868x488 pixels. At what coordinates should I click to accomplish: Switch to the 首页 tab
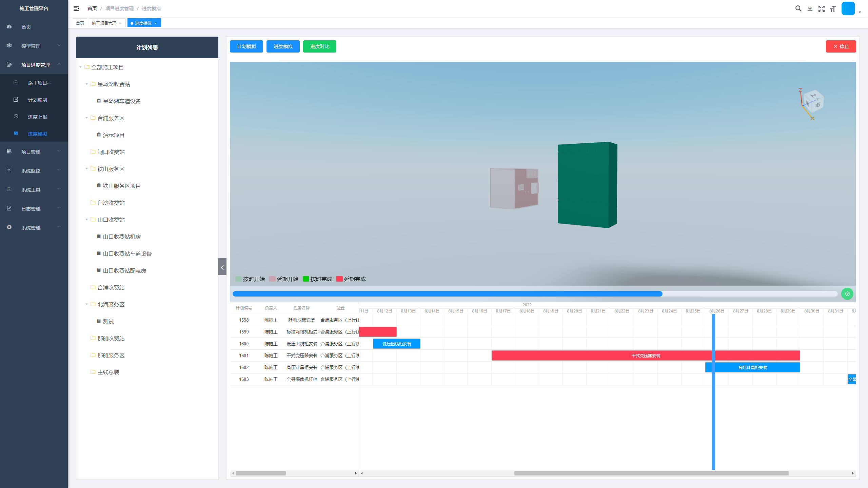(x=80, y=23)
